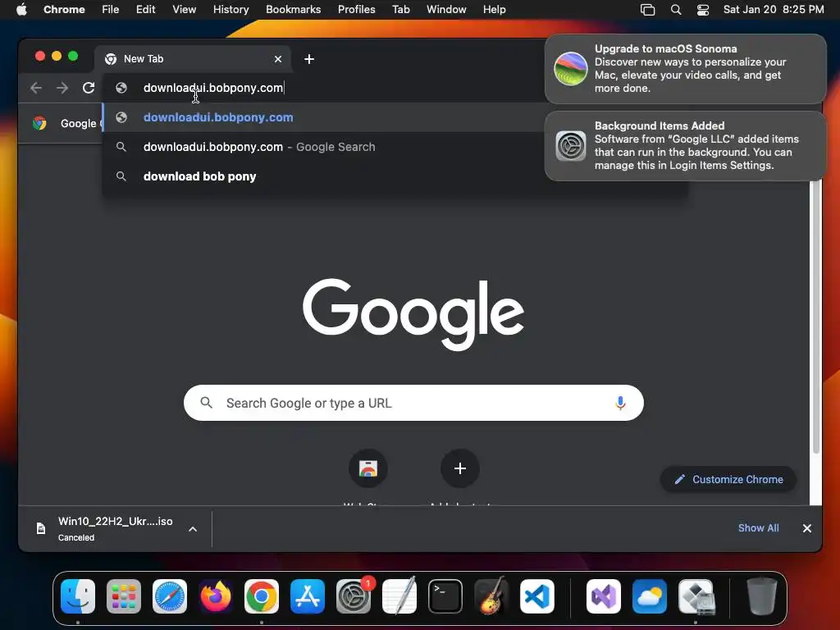Open the Profiles menu
This screenshot has width=840, height=630.
coord(356,9)
